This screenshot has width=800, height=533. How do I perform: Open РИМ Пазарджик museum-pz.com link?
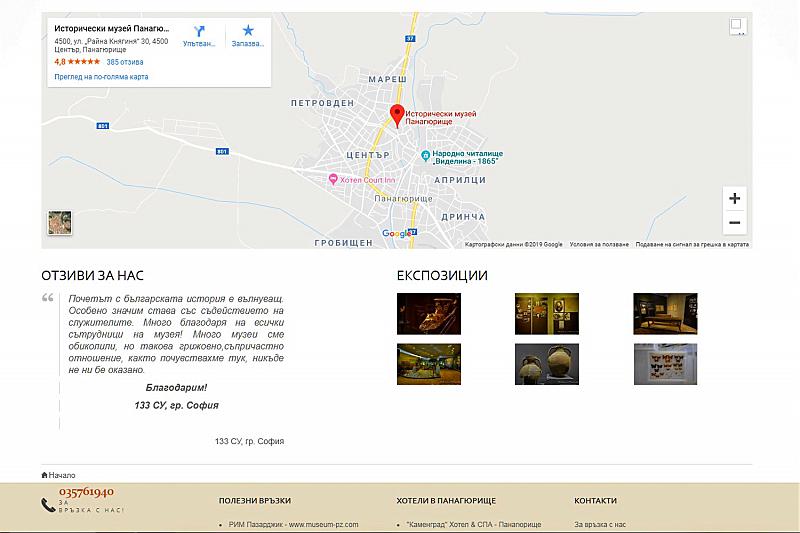click(x=293, y=524)
